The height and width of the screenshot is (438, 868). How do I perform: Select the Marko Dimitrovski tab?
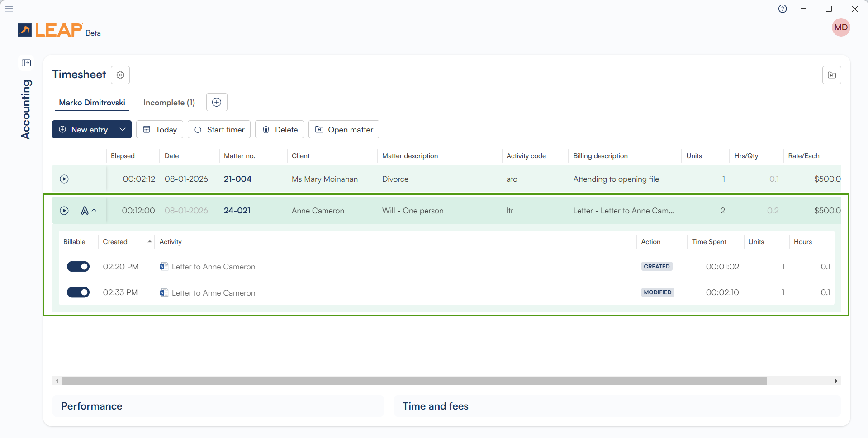click(92, 103)
